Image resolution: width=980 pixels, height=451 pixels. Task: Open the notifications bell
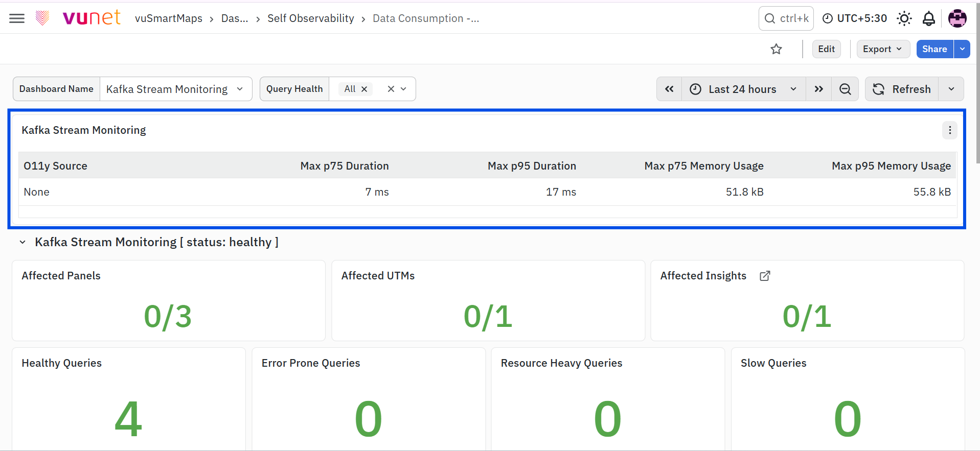click(x=928, y=18)
